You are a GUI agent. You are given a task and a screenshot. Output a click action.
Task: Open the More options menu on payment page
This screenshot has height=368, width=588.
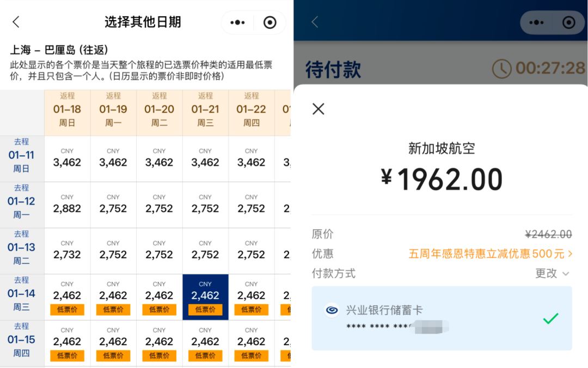click(536, 22)
